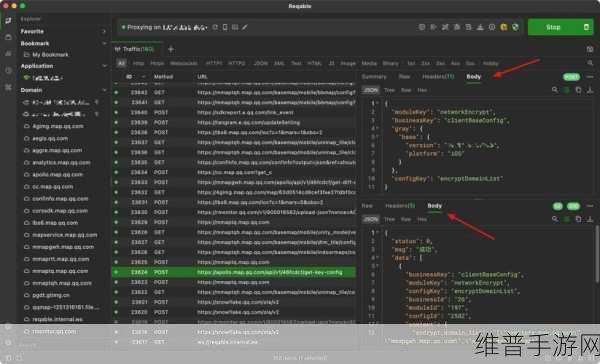Filter traffic by HTML type
The height and width of the screenshot is (364, 600).
[x=315, y=63]
